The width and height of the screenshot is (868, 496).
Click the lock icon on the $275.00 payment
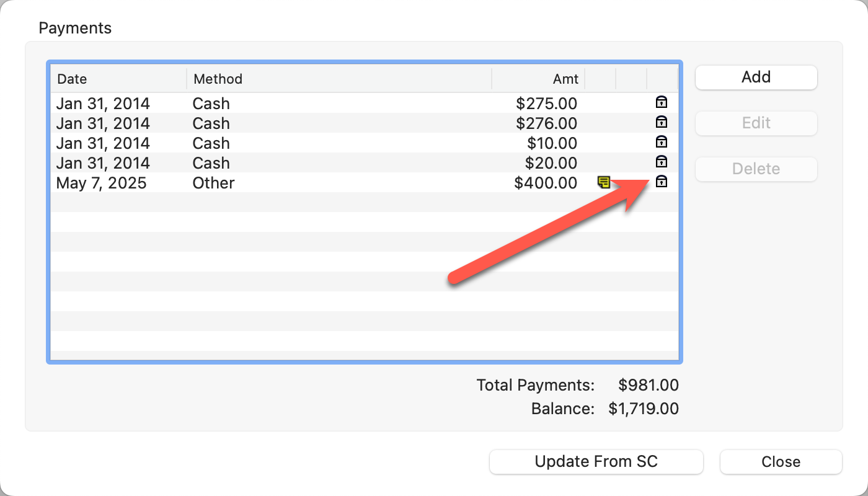[x=662, y=103]
